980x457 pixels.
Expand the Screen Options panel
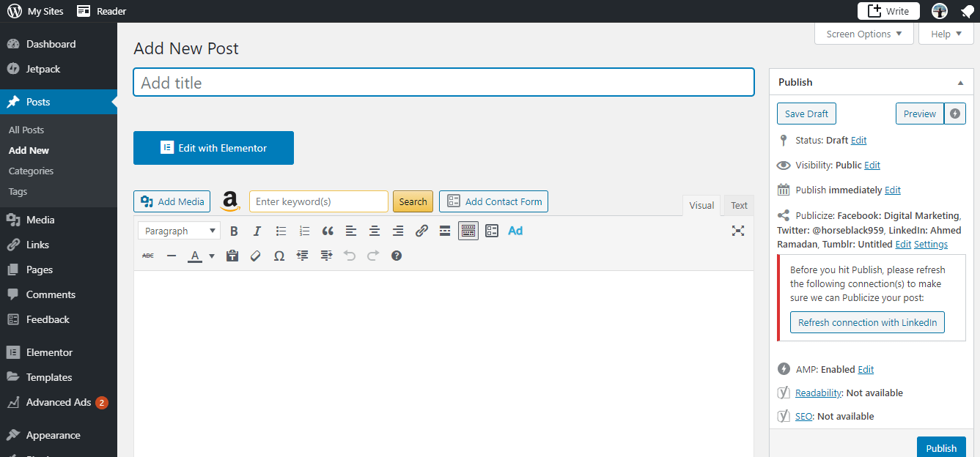(864, 34)
